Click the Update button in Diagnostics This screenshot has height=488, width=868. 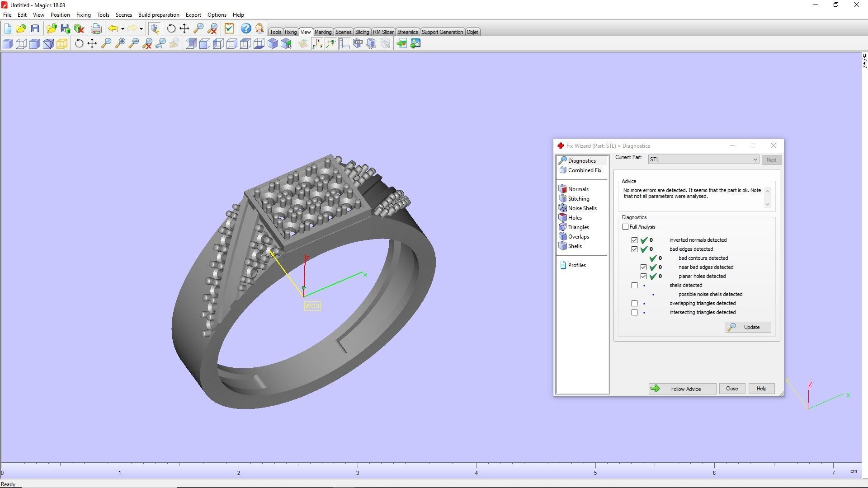pyautogui.click(x=748, y=327)
